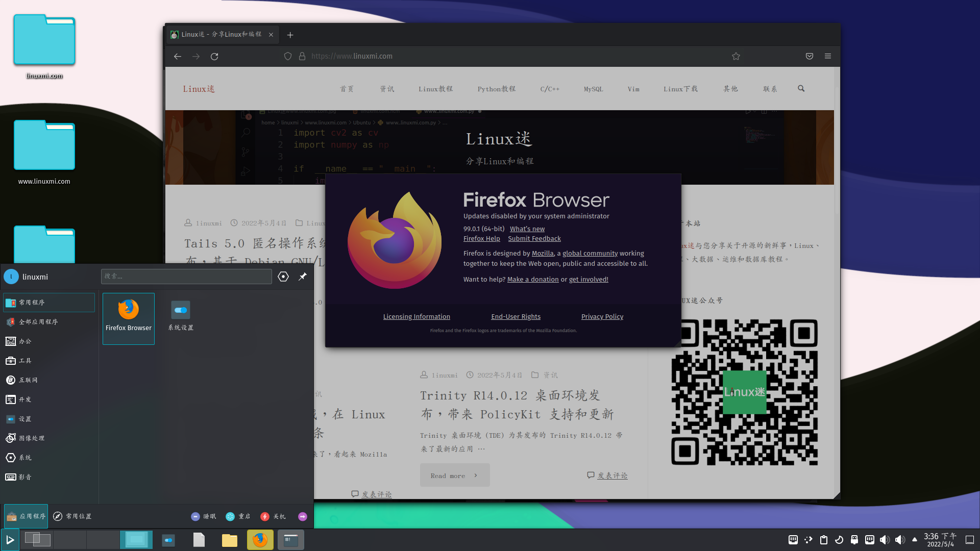Click the Firefox taskbar entry
This screenshot has width=980, height=551.
[x=260, y=540]
